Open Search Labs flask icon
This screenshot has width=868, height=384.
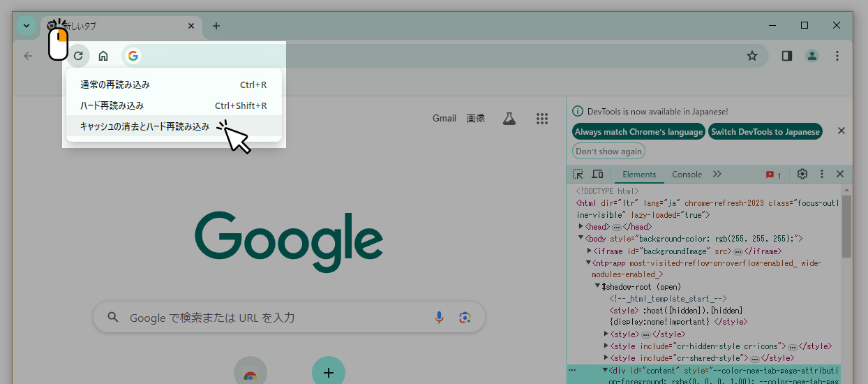(x=509, y=119)
